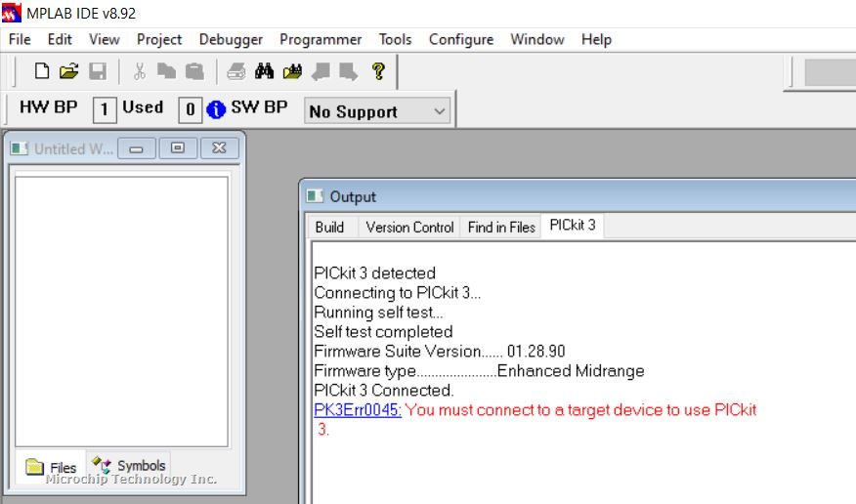This screenshot has height=504, width=856.
Task: Switch to the Version Control tab
Action: point(409,227)
